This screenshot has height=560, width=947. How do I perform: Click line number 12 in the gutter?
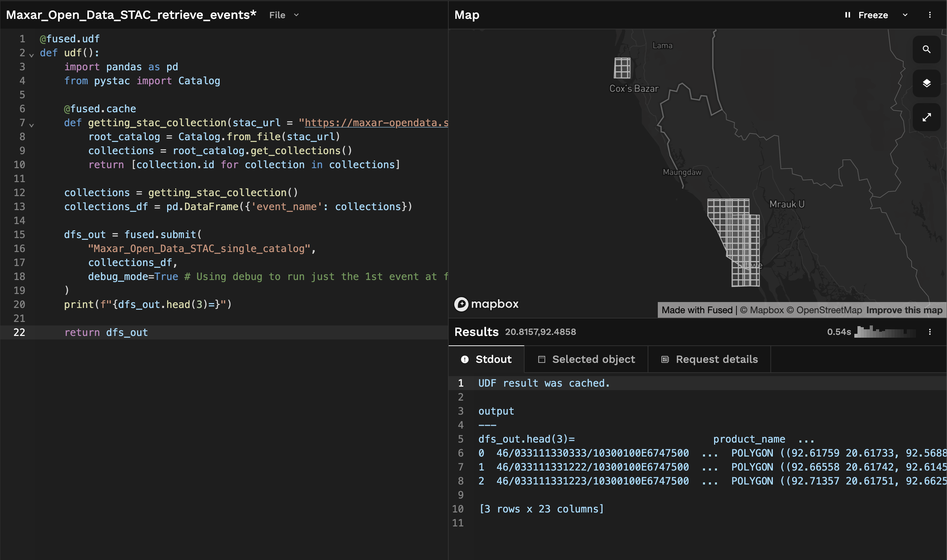coord(19,193)
